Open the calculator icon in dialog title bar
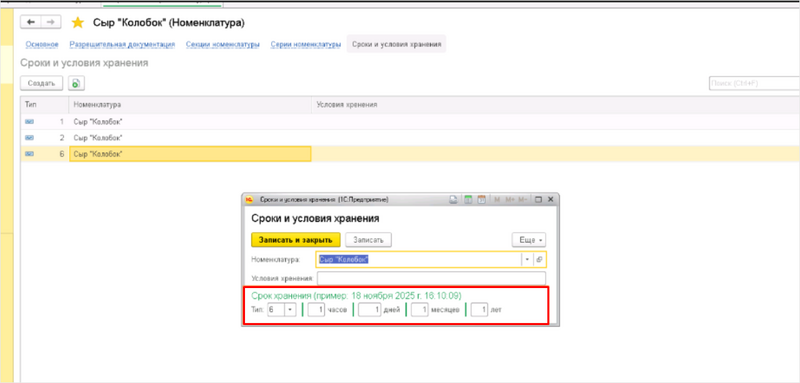The height and width of the screenshot is (383, 800). pos(467,200)
